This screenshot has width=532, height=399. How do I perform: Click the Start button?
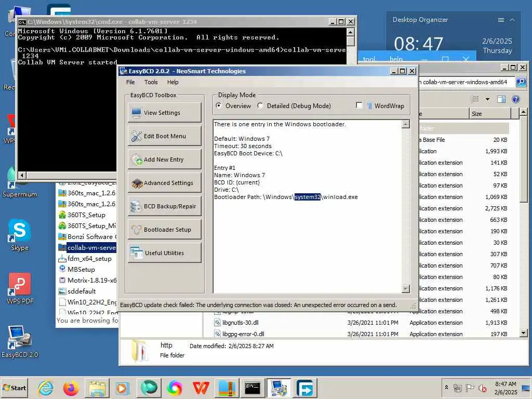click(14, 388)
